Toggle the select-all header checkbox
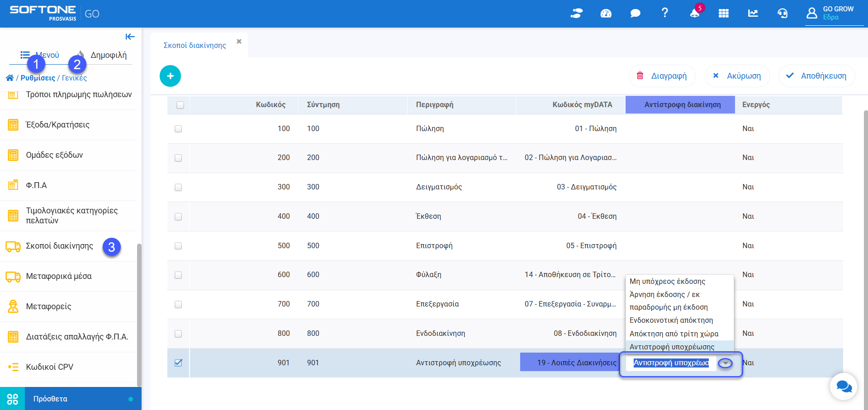Image resolution: width=868 pixels, height=410 pixels. 180,105
